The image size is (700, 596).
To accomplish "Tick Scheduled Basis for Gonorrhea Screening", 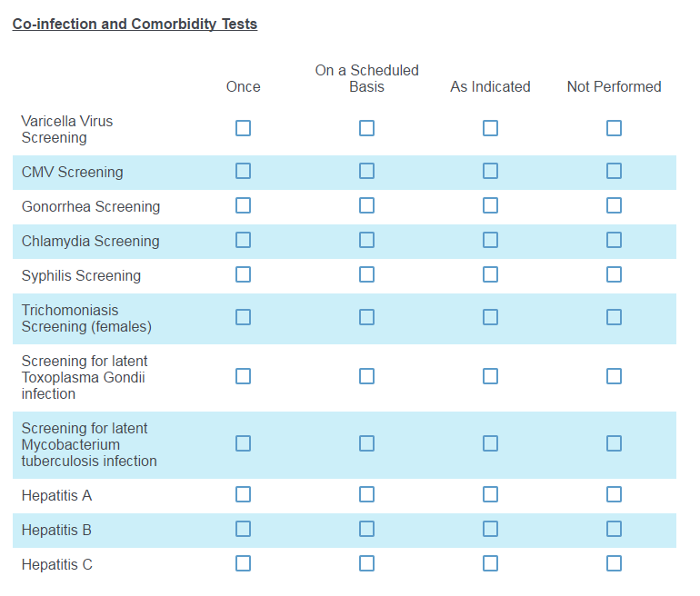I will (x=366, y=205).
